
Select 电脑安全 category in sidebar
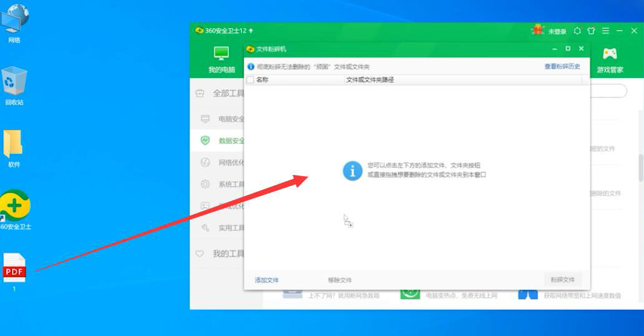[232, 119]
